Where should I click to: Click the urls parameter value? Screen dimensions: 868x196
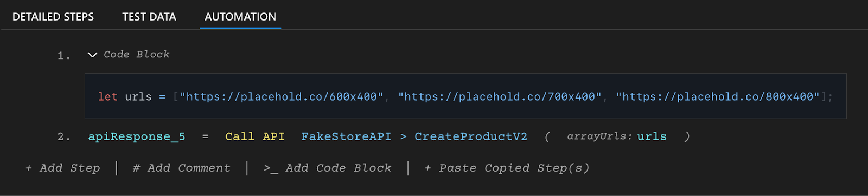coord(652,136)
